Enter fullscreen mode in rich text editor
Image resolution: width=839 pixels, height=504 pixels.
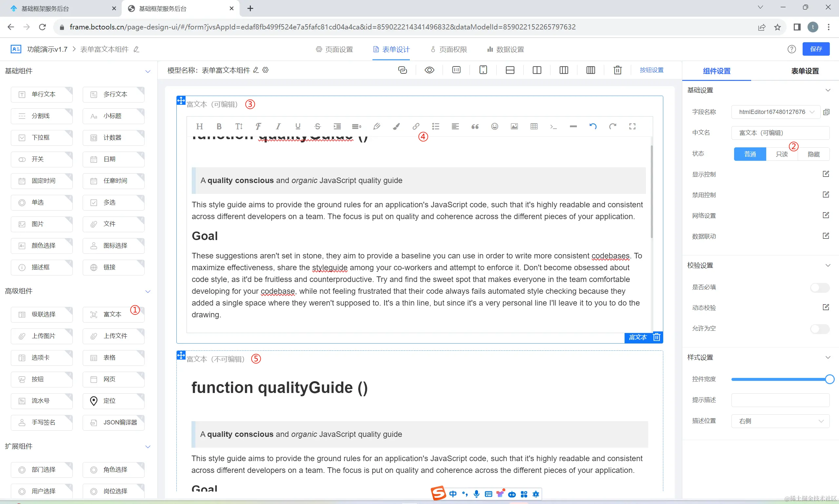point(632,126)
